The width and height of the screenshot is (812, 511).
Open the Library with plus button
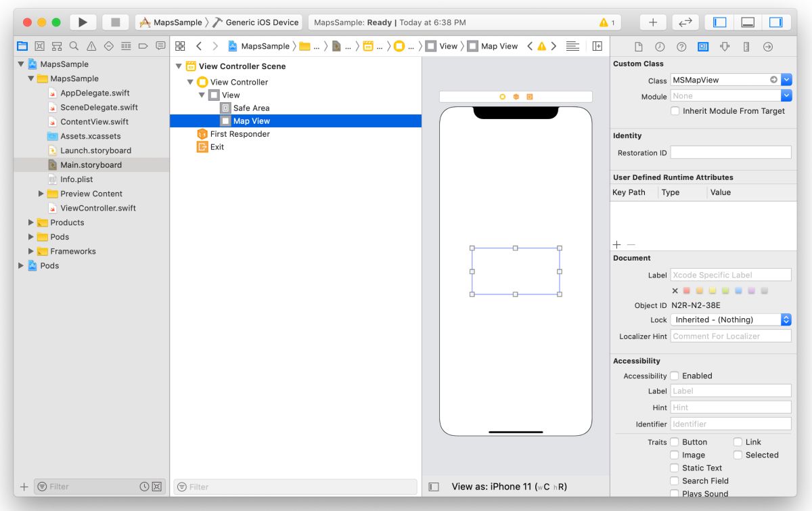pyautogui.click(x=653, y=22)
